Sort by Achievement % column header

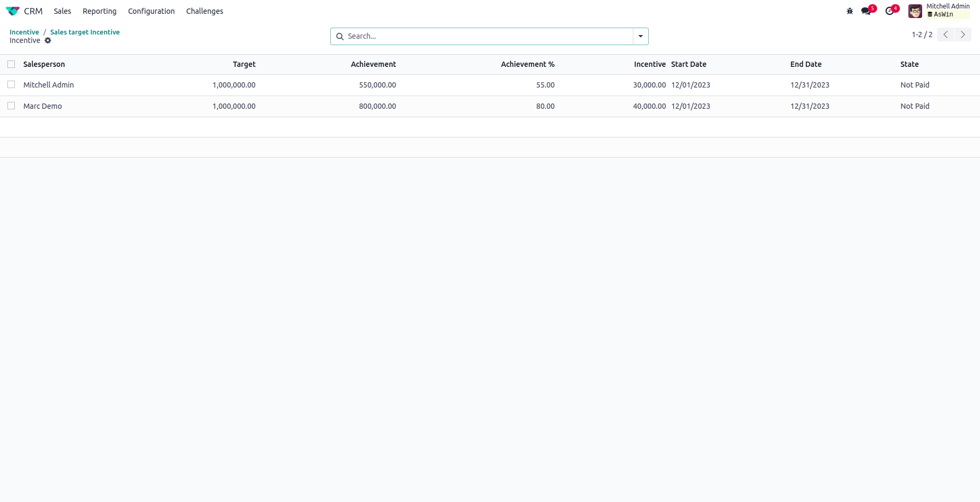click(528, 64)
